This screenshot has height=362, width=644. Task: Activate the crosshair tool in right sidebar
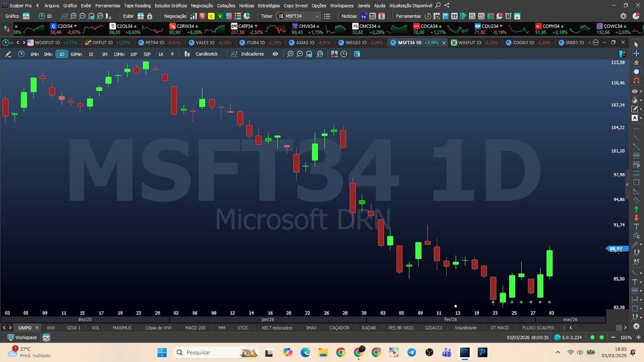(636, 53)
